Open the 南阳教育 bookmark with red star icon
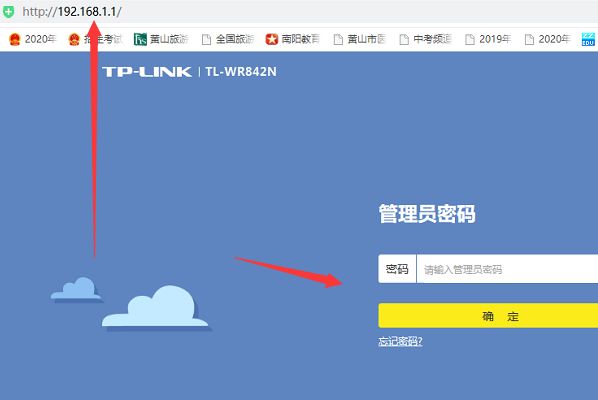 coord(293,39)
